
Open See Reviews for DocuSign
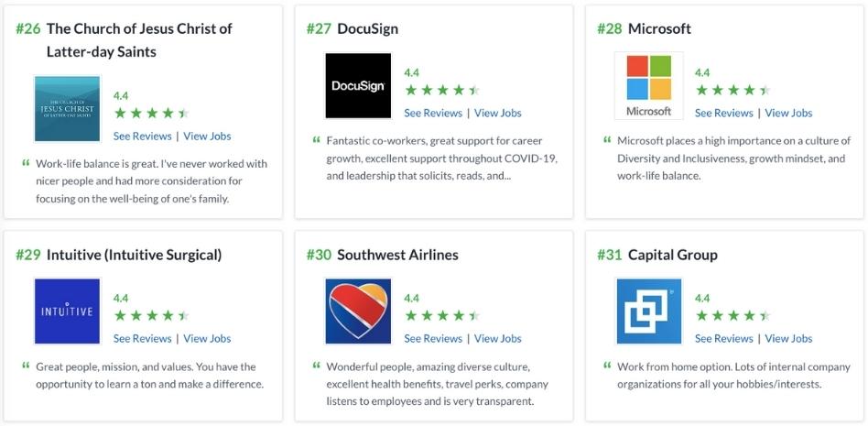(433, 113)
